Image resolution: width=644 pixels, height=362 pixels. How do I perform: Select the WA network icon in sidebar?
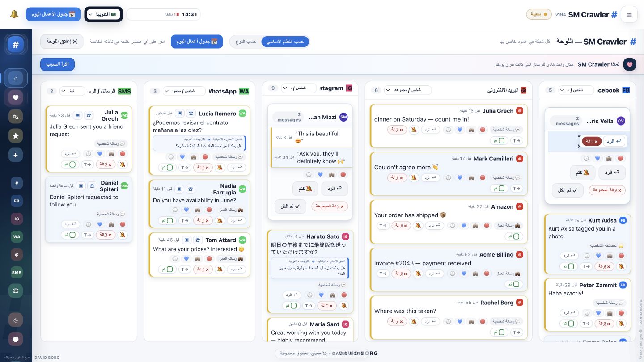(x=17, y=237)
